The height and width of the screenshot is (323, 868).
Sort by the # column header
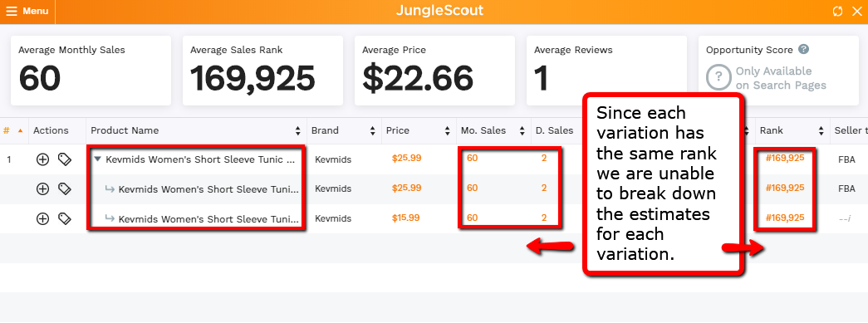click(x=13, y=131)
